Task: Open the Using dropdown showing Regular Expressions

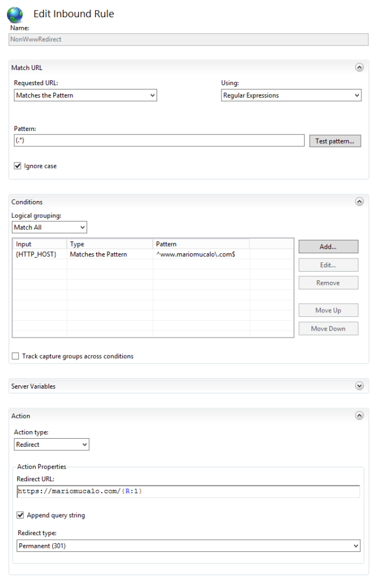Action: (x=356, y=95)
